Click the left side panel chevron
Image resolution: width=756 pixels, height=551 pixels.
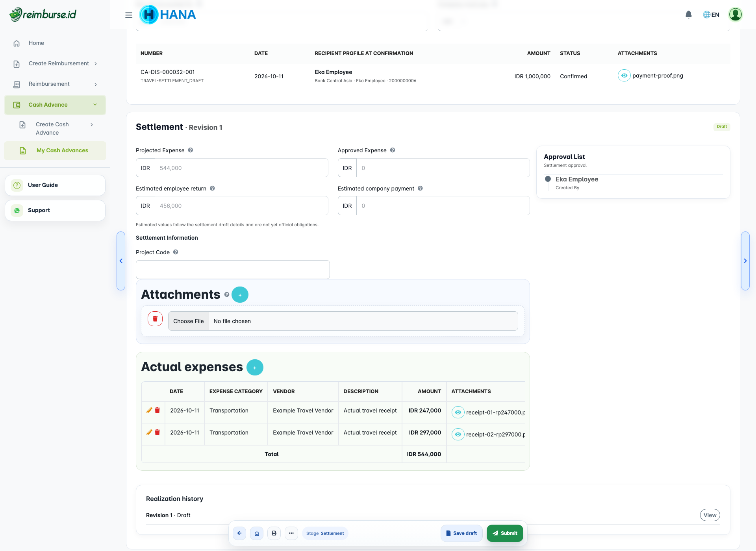tap(121, 261)
